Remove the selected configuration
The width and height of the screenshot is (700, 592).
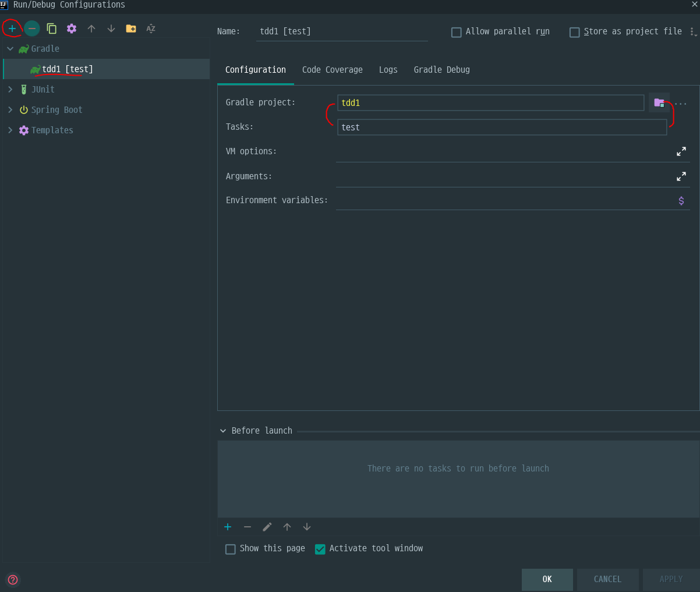(x=32, y=28)
